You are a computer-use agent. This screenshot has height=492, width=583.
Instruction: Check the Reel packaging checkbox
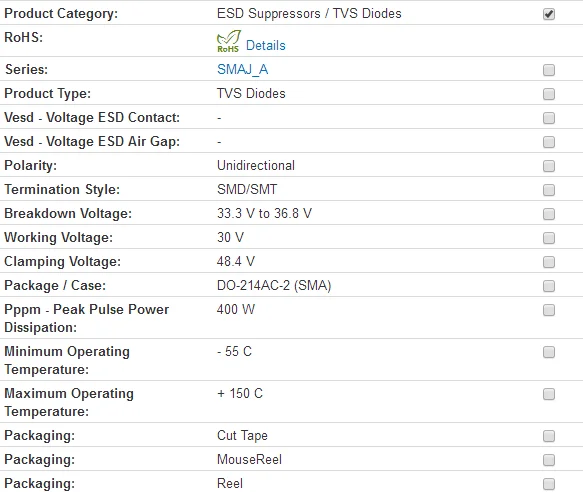(549, 484)
